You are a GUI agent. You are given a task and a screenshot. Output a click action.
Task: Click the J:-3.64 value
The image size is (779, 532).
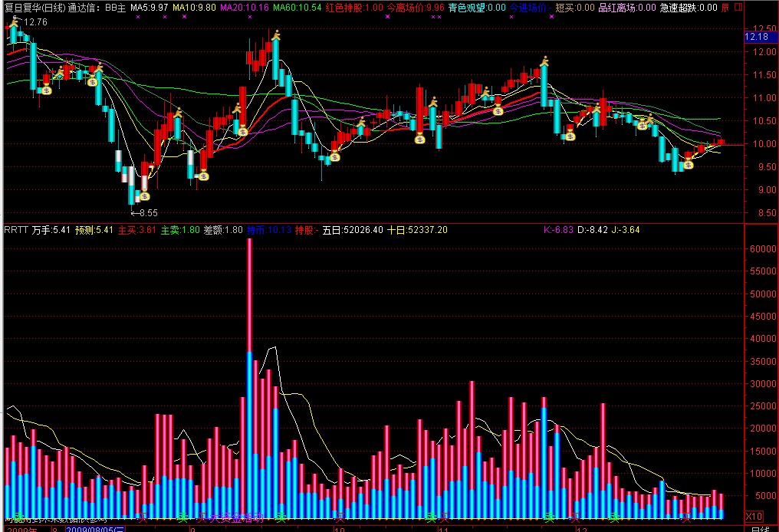pyautogui.click(x=626, y=230)
